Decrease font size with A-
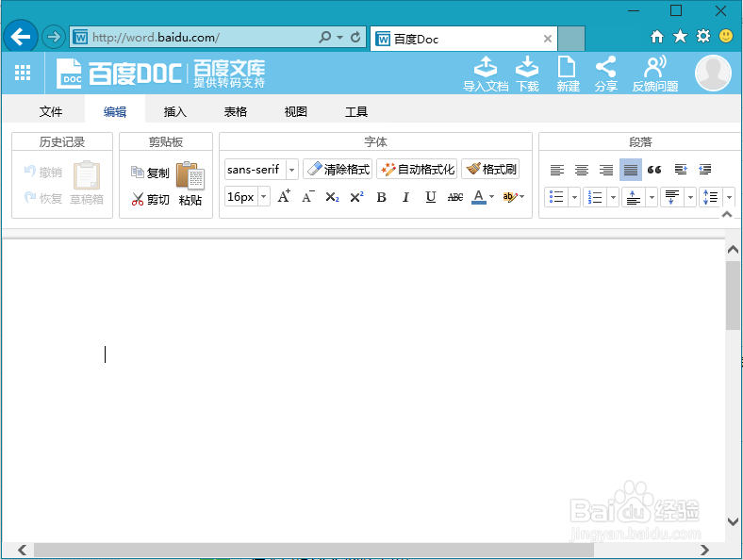This screenshot has height=560, width=743. [x=308, y=196]
